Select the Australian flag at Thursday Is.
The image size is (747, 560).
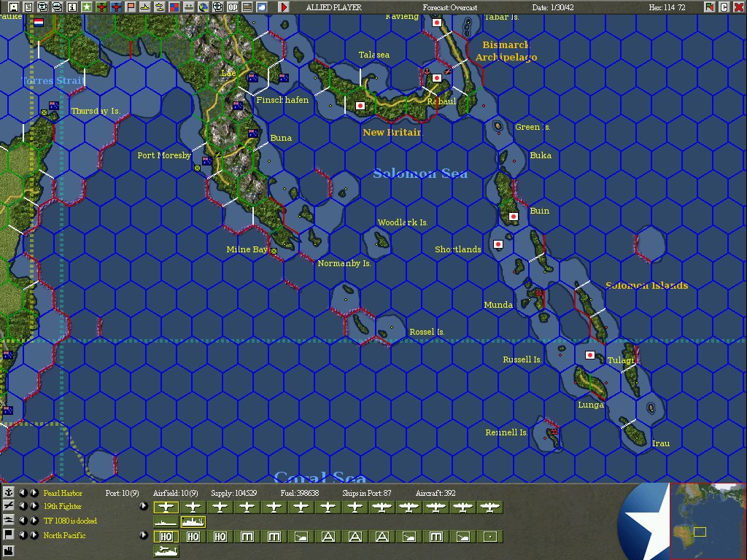coord(54,106)
